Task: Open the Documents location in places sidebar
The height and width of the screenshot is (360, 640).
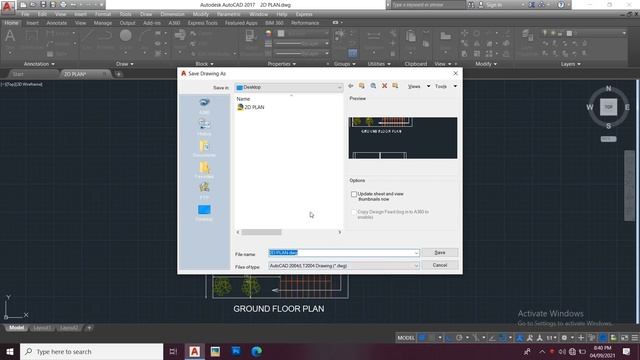Action: tap(204, 148)
